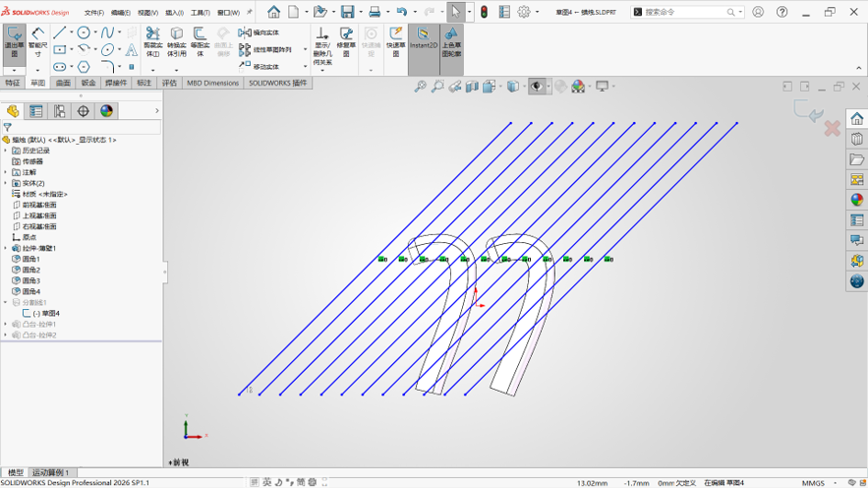The height and width of the screenshot is (488, 868).
Task: Click Linear Sketch Pattern (线性草图阵列) button
Action: (x=265, y=50)
